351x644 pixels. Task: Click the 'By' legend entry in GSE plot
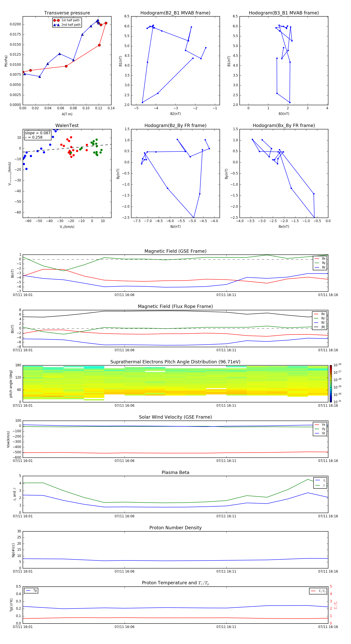(x=320, y=263)
